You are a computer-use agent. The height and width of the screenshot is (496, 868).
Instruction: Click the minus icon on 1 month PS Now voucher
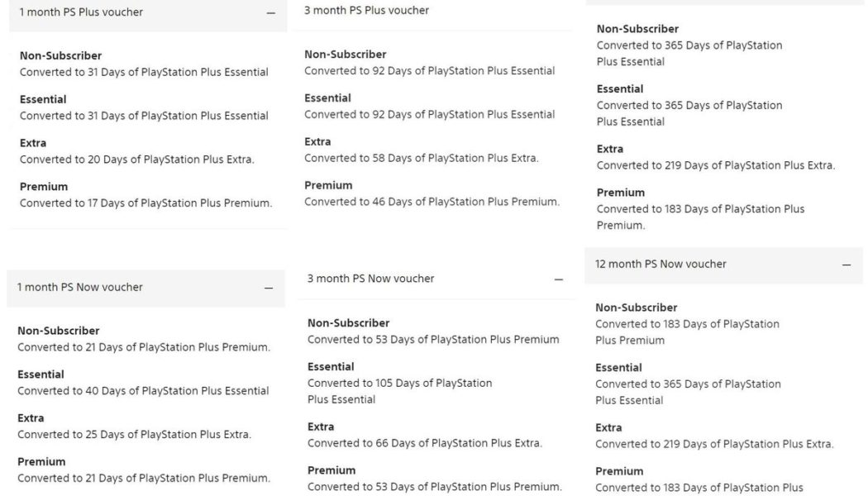click(267, 288)
